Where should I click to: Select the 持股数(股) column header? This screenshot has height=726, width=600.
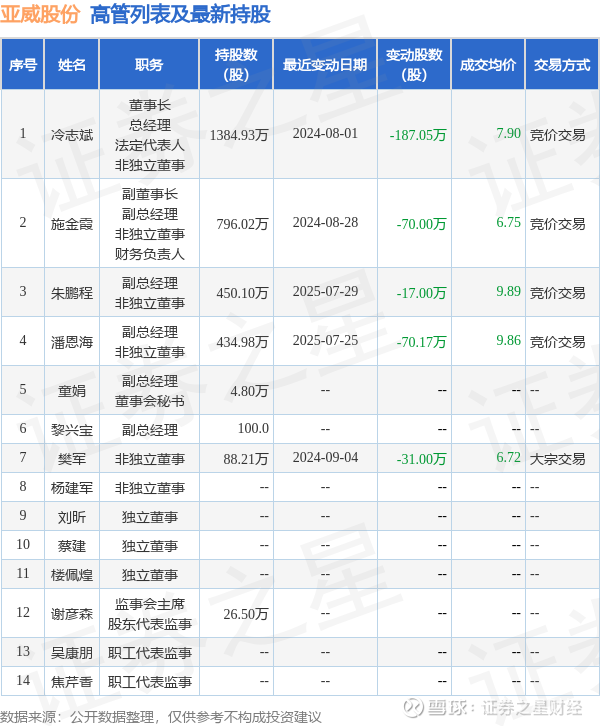pos(236,64)
